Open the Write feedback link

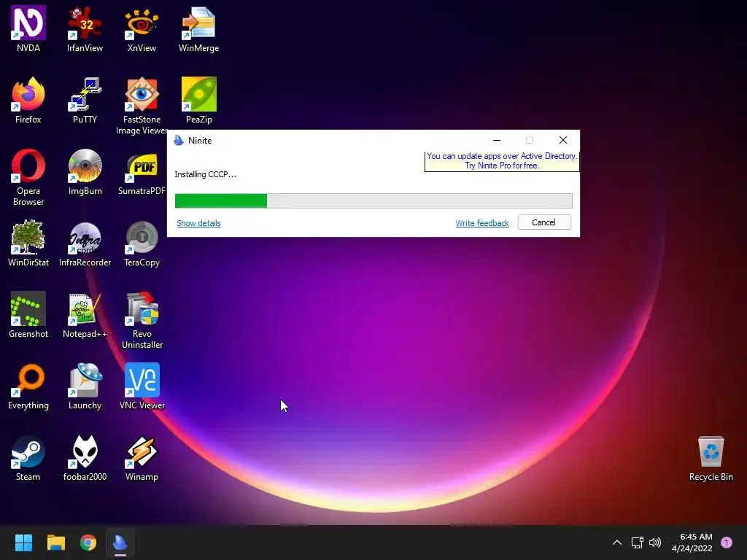click(x=482, y=223)
